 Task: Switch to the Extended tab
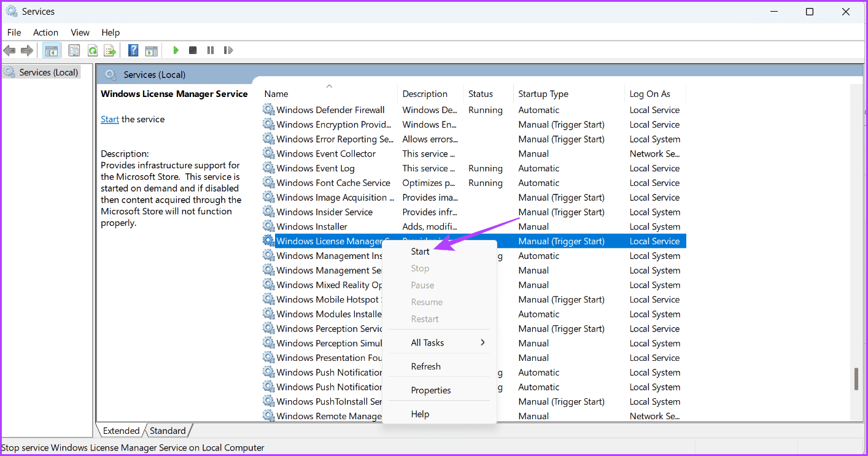tap(121, 431)
